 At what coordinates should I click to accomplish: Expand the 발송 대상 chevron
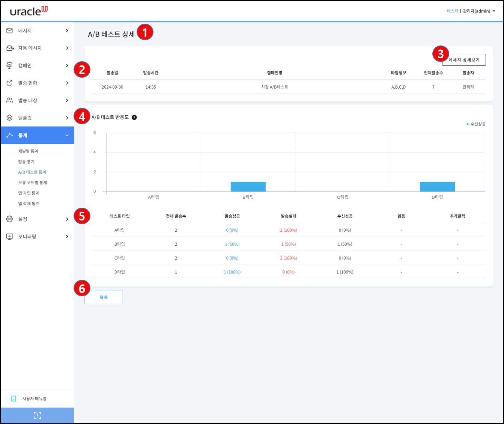[x=67, y=100]
